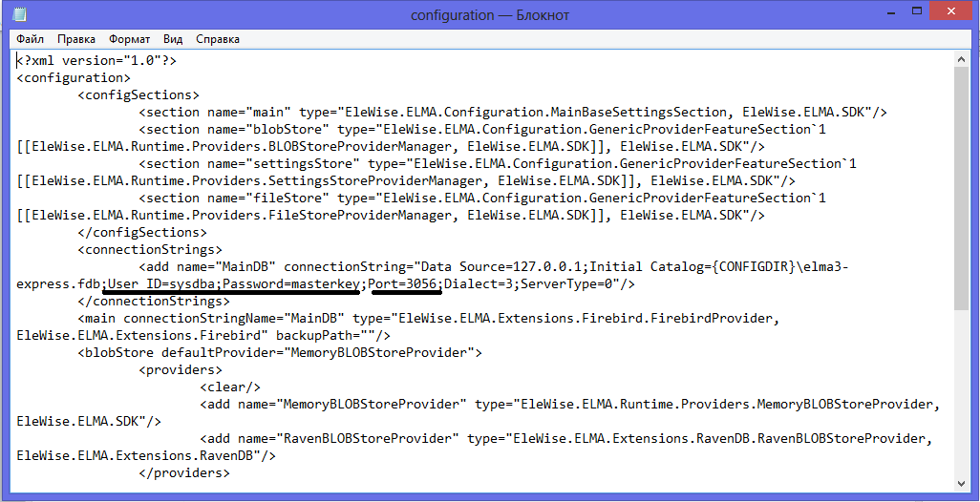Click the scroll up arrow
The height and width of the screenshot is (502, 980).
[964, 60]
